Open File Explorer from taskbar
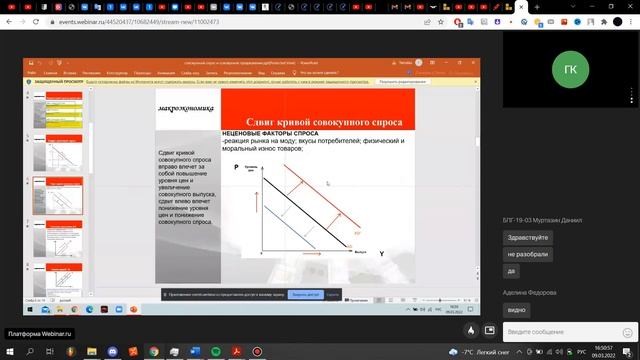Screen dimensions: 640x360 pos(91,351)
